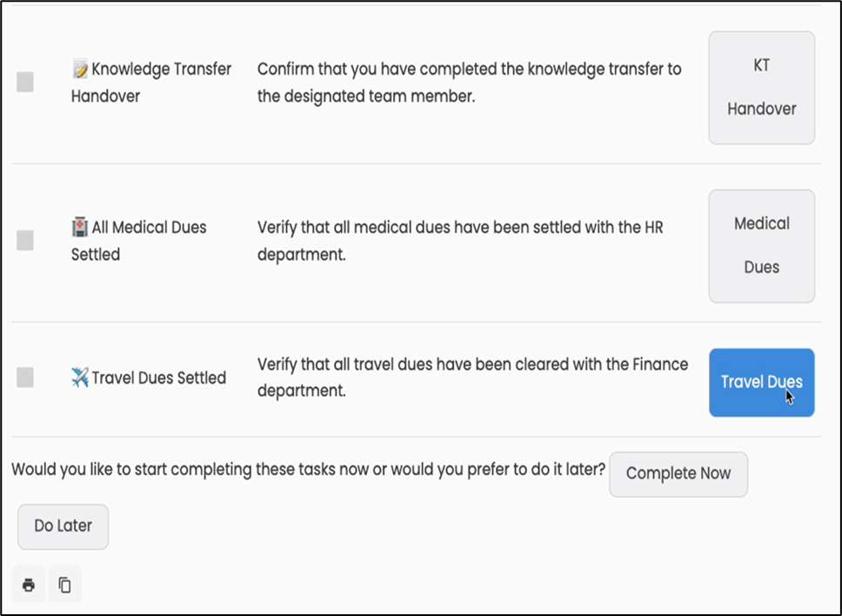The image size is (842, 616).
Task: Open the Medical Dues button
Action: click(x=761, y=245)
